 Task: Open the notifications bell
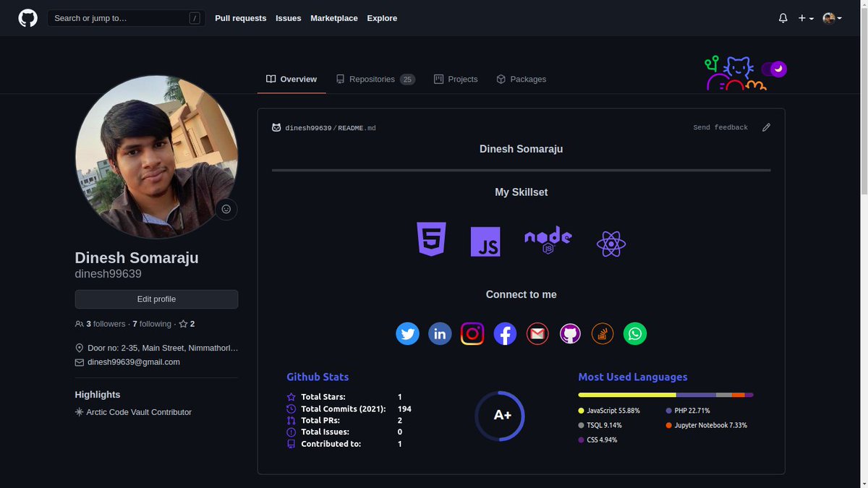pos(783,18)
